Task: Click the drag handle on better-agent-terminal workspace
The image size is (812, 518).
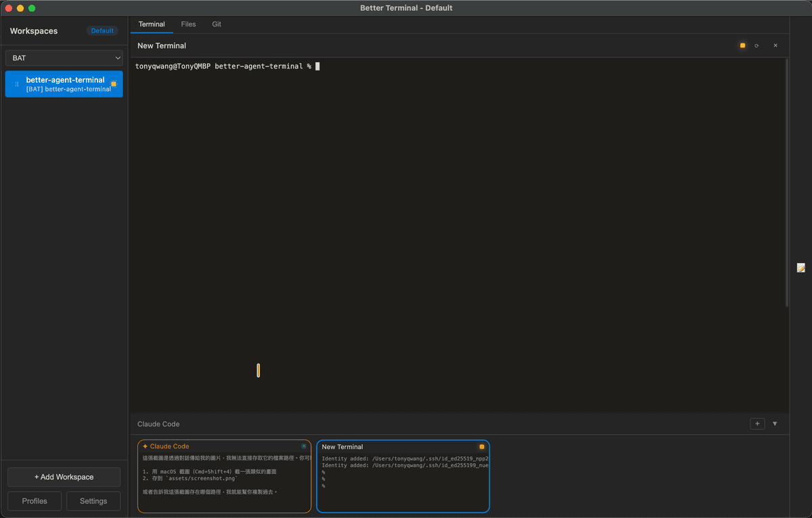Action: pos(17,84)
